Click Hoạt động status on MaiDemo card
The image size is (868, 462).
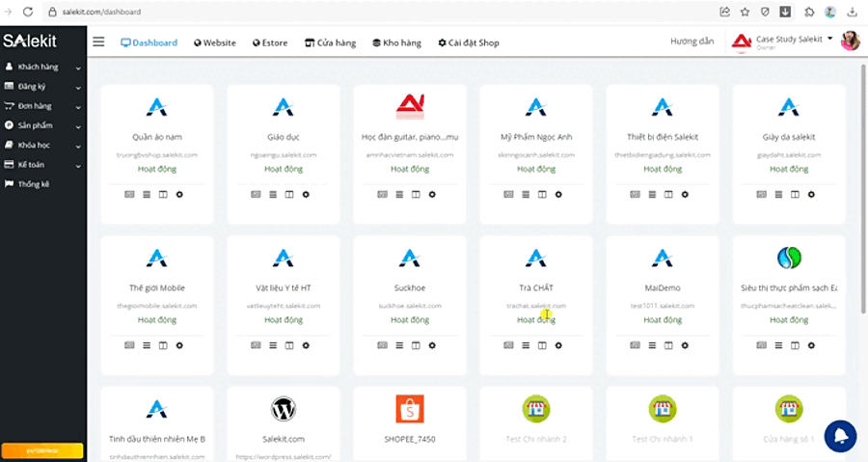click(663, 320)
